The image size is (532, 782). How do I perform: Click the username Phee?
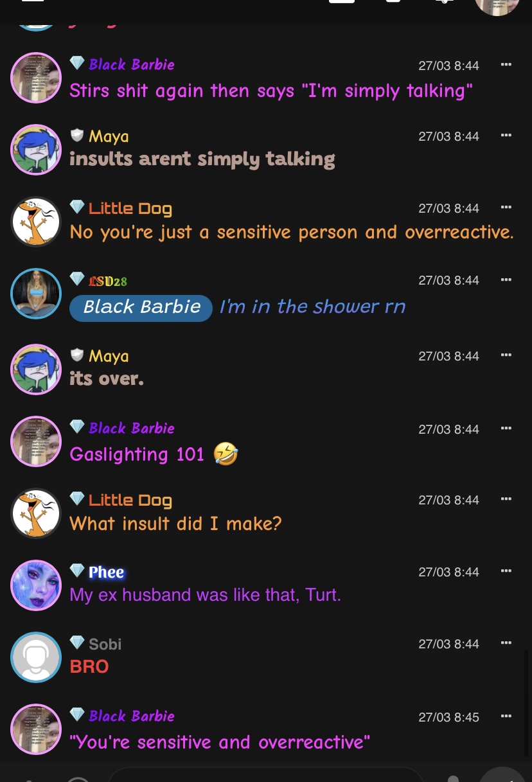106,572
